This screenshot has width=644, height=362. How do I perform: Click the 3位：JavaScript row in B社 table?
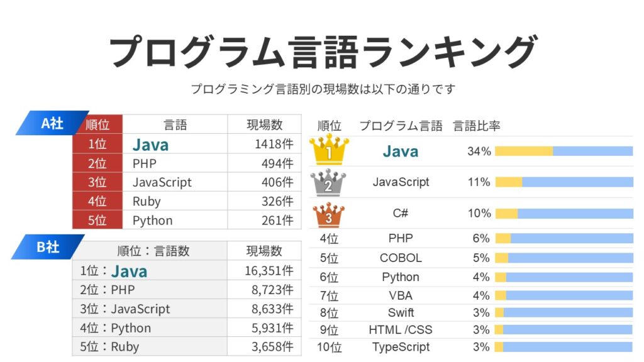click(x=125, y=309)
